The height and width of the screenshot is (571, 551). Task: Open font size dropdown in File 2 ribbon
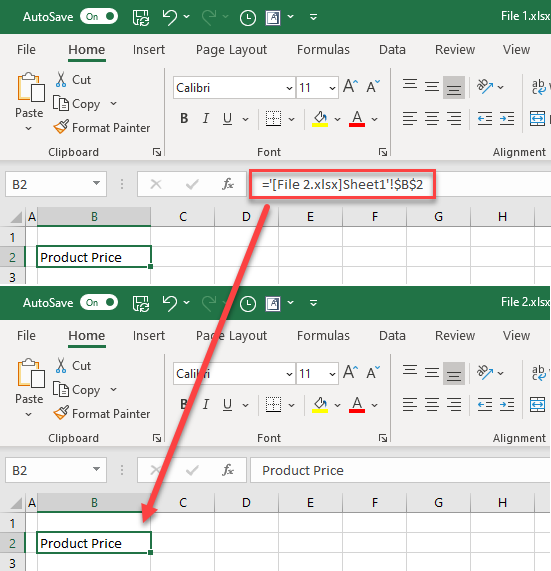point(332,374)
